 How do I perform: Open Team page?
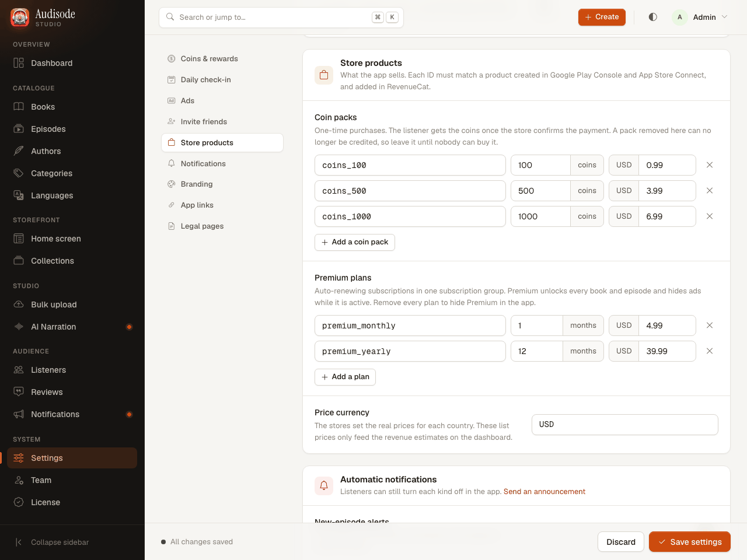pos(72,480)
